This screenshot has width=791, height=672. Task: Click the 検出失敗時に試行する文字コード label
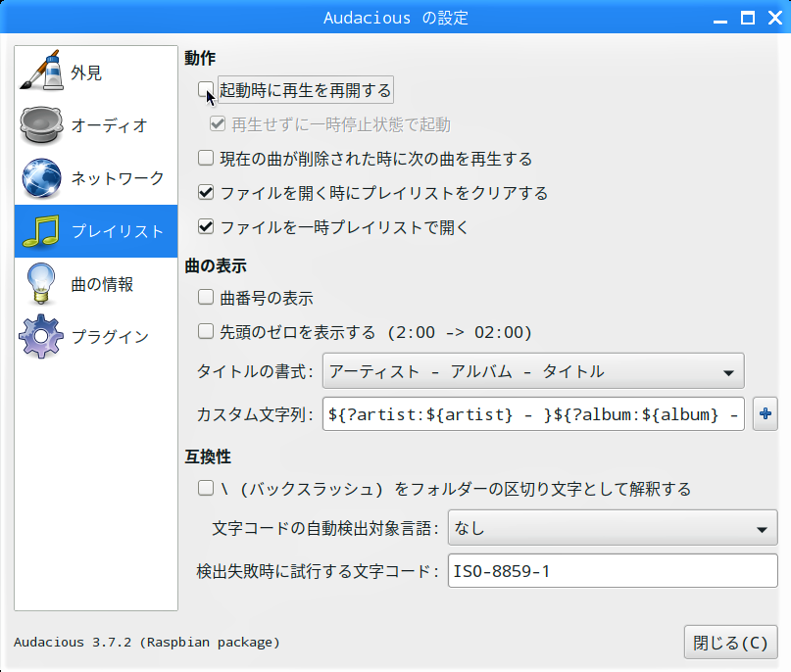(x=318, y=571)
